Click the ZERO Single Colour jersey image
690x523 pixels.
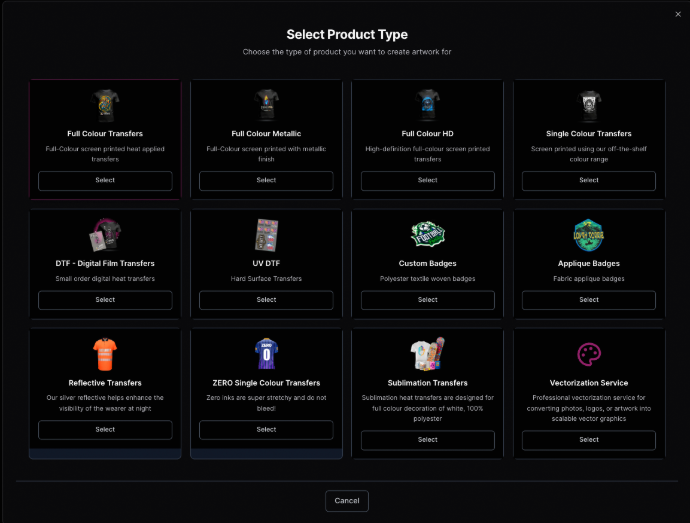coord(266,354)
